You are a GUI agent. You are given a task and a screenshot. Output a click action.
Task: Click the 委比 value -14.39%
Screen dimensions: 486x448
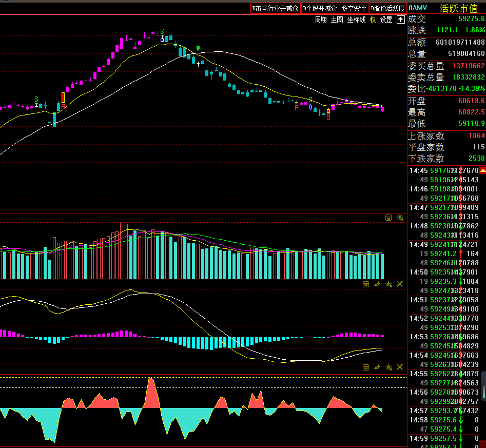[x=472, y=89]
